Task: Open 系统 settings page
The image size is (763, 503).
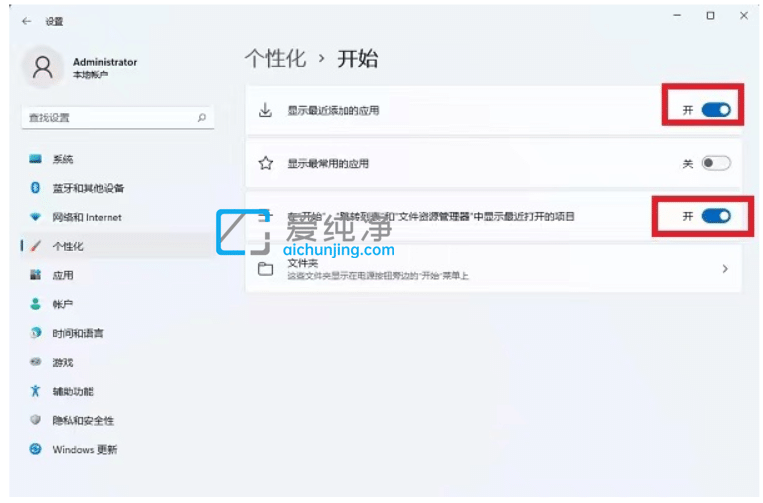Action: tap(117, 159)
